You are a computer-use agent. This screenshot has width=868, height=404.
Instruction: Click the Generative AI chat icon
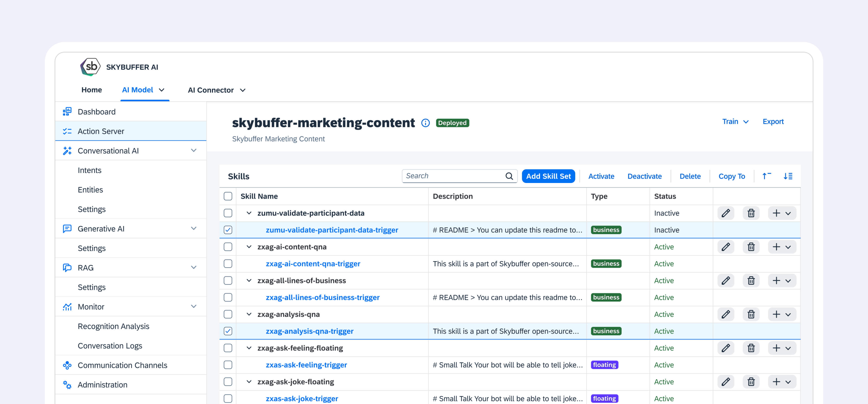tap(67, 229)
